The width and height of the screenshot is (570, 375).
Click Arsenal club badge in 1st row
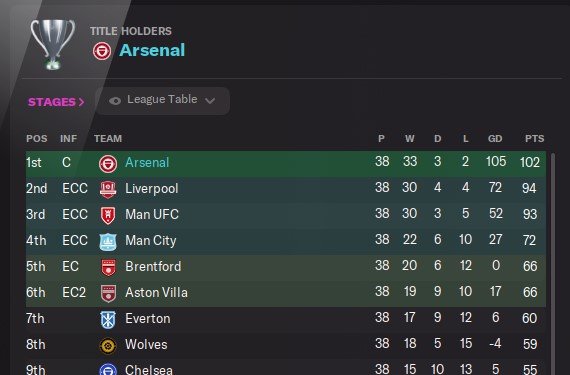[x=108, y=164]
